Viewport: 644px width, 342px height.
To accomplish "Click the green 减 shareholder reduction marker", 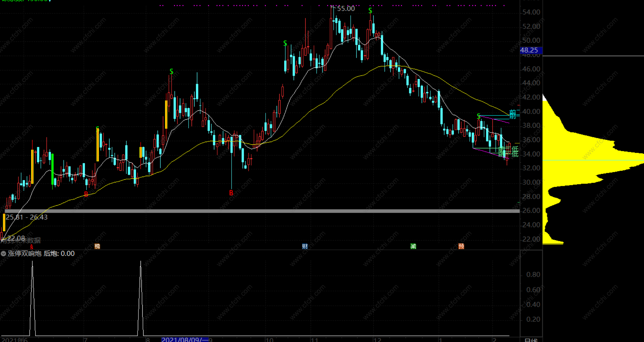I will tap(413, 246).
